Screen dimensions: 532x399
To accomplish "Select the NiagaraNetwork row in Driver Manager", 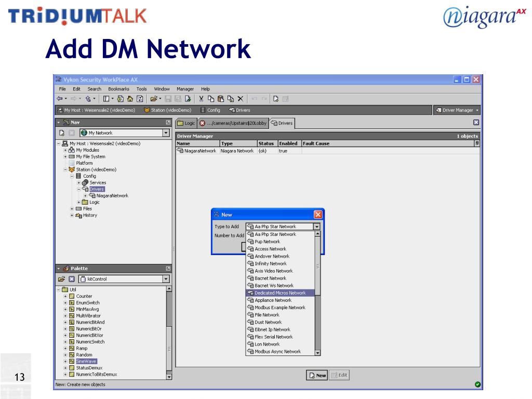I will 328,151.
